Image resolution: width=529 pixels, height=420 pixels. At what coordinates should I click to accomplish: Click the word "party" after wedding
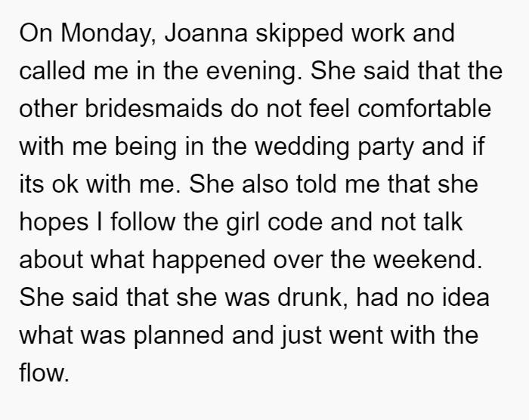(385, 148)
